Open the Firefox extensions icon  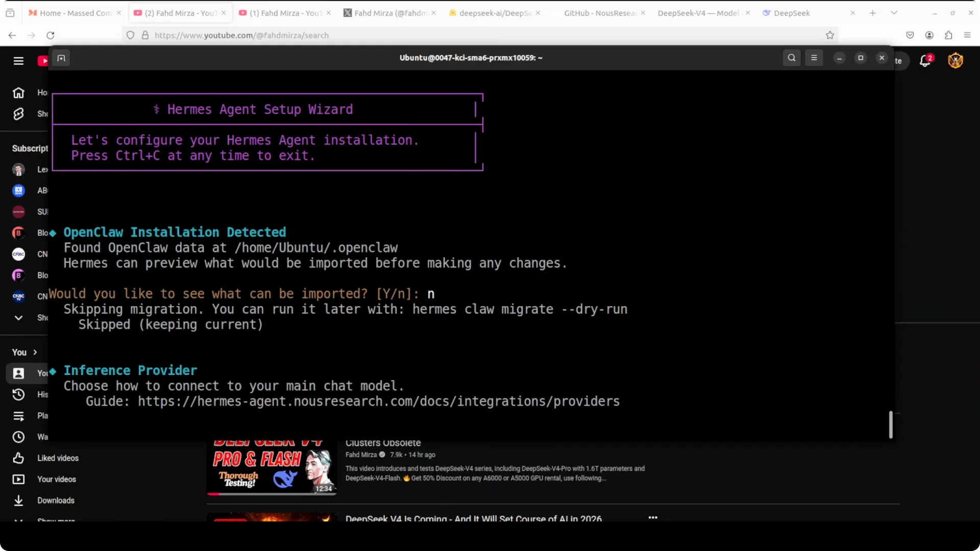948,35
